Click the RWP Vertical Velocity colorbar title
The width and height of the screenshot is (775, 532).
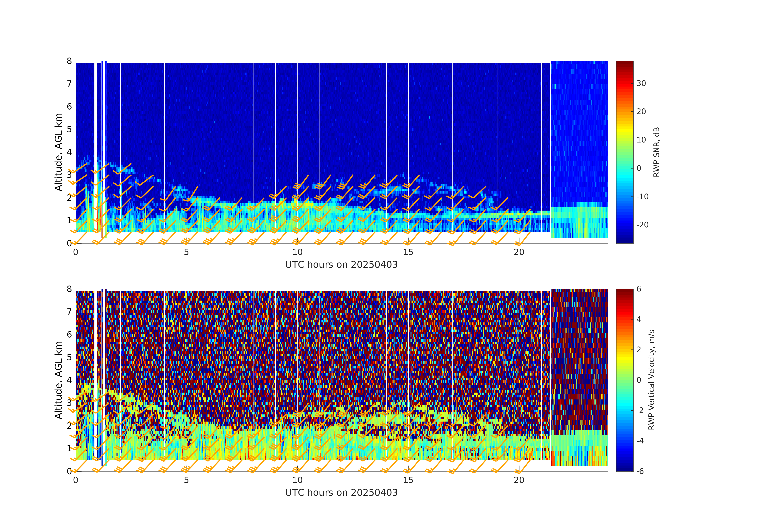pyautogui.click(x=651, y=380)
